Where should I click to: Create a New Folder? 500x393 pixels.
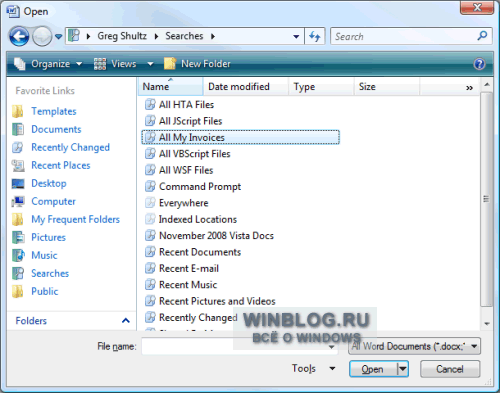197,64
